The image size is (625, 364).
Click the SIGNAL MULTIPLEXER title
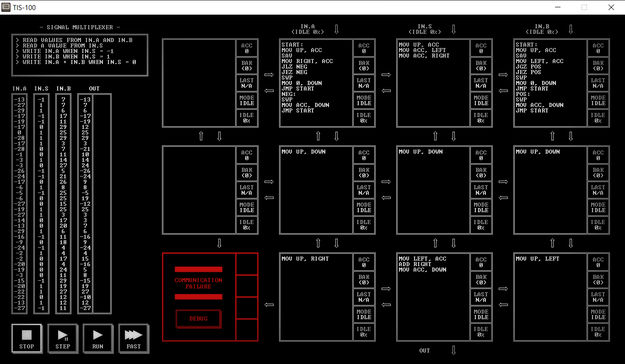pos(80,27)
